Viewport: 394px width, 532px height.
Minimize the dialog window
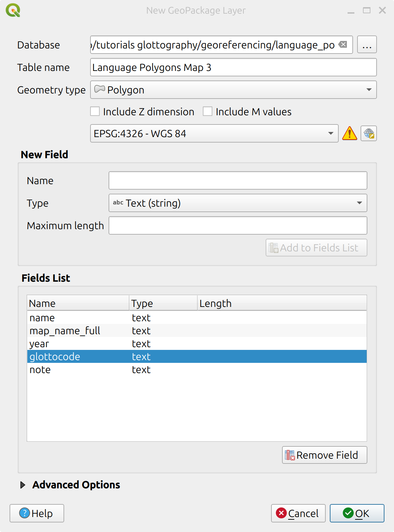point(351,11)
